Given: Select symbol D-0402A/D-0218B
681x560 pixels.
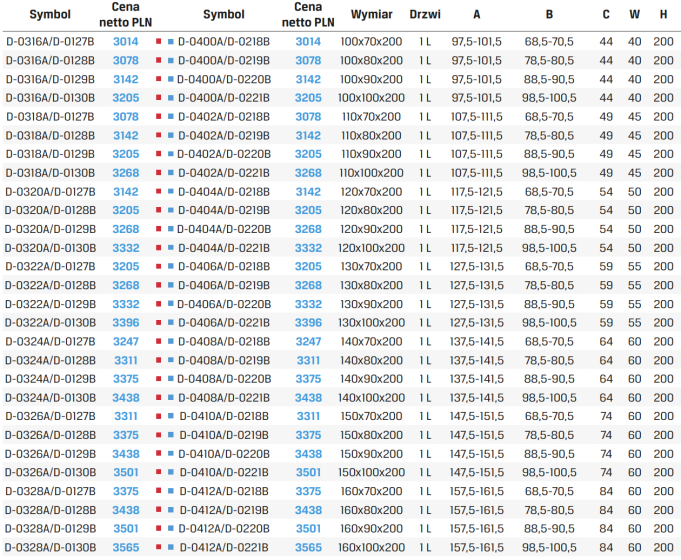Looking at the screenshot, I should click(x=224, y=116).
